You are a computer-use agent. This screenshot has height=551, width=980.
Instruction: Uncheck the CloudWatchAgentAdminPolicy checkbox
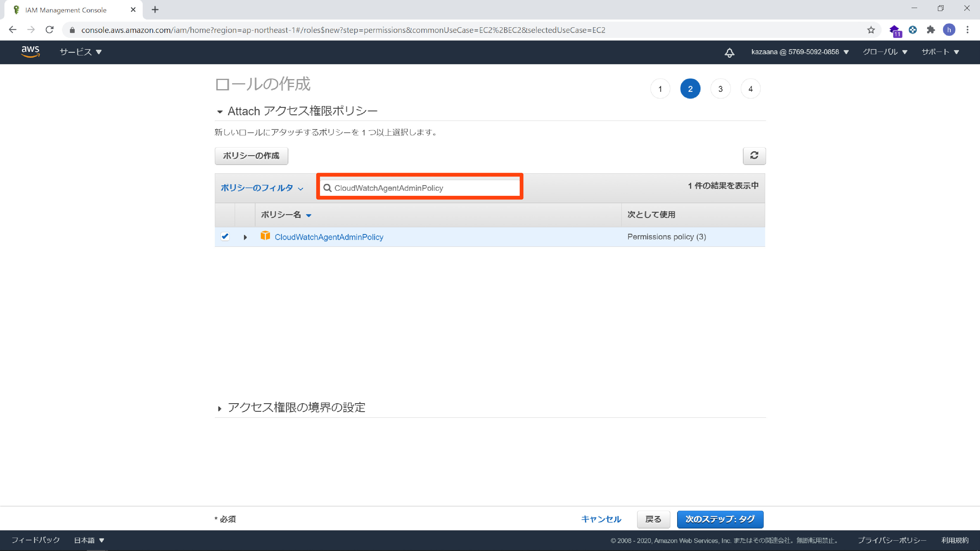(225, 236)
